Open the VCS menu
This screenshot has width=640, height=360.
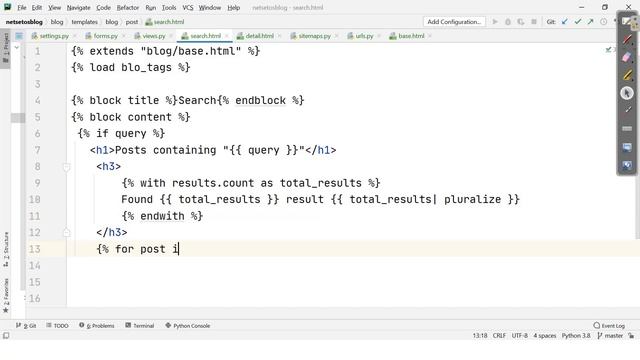click(x=188, y=7)
